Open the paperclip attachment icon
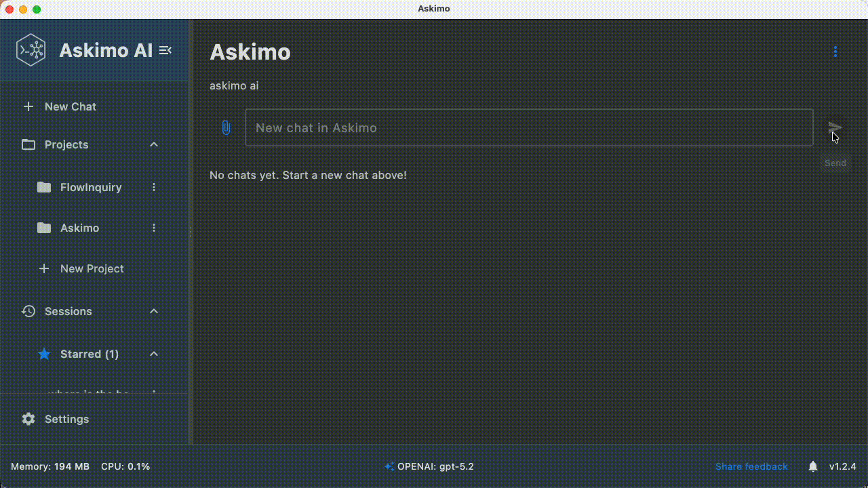 pyautogui.click(x=226, y=127)
